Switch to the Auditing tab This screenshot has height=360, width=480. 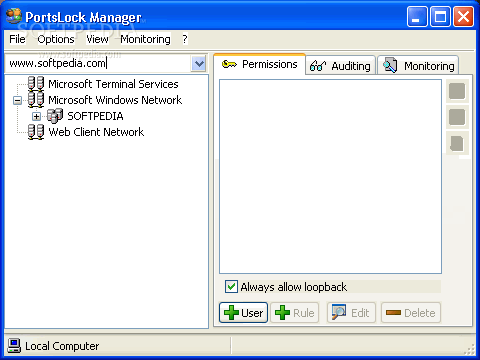point(341,65)
